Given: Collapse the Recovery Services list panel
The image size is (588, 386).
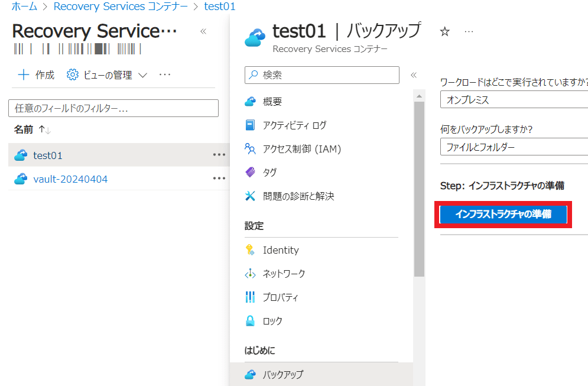Looking at the screenshot, I should (x=203, y=31).
